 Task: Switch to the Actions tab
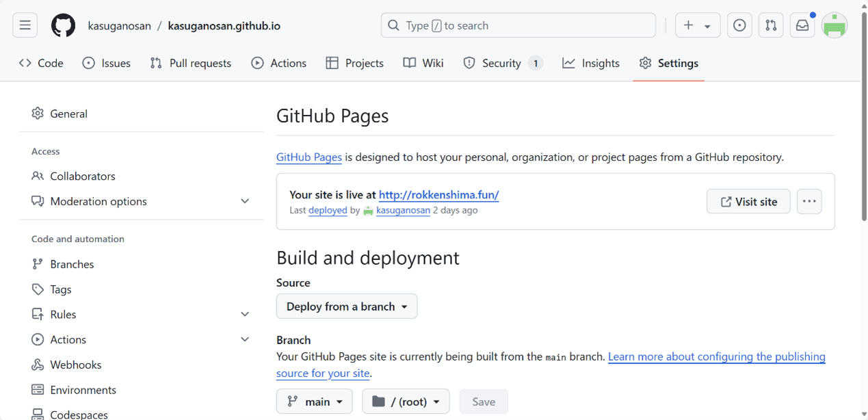278,63
